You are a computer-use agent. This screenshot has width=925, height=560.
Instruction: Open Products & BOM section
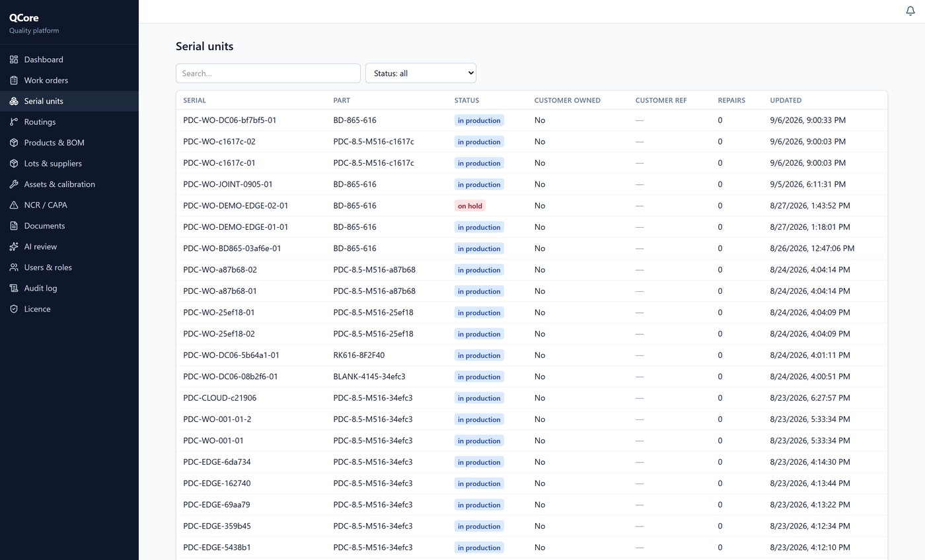point(69,143)
